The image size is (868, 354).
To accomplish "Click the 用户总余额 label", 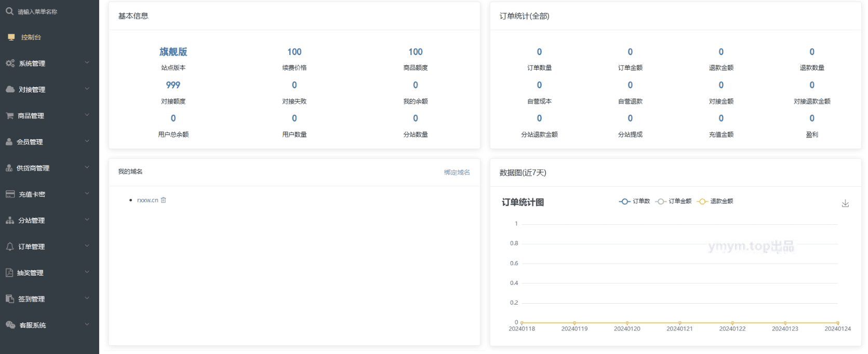I will 173,134.
